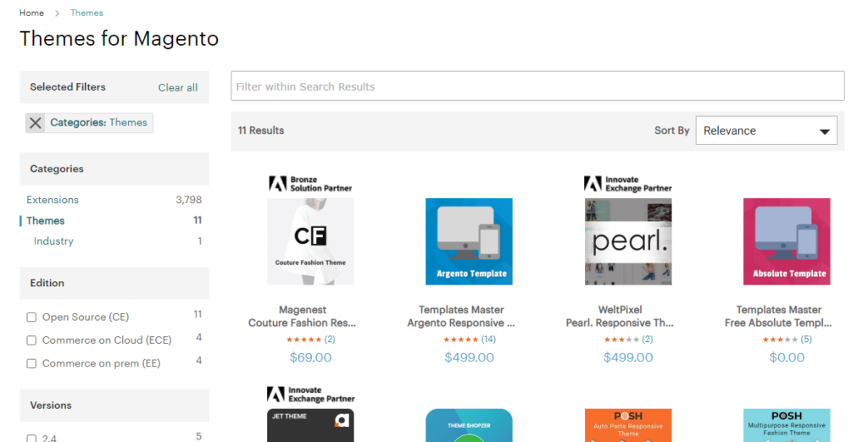The height and width of the screenshot is (442, 868).
Task: Open the Posh Multipurpose Fashion theme icon
Action: pyautogui.click(x=787, y=425)
